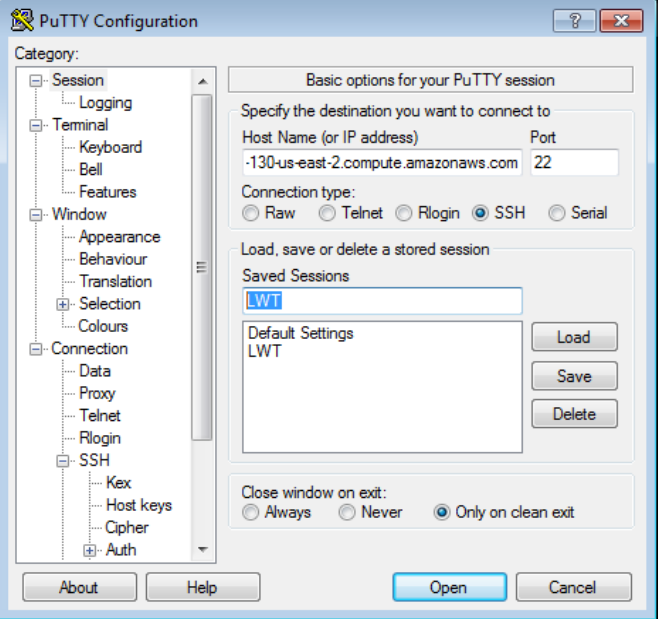Open the Keyboard category
This screenshot has width=658, height=619.
point(110,147)
